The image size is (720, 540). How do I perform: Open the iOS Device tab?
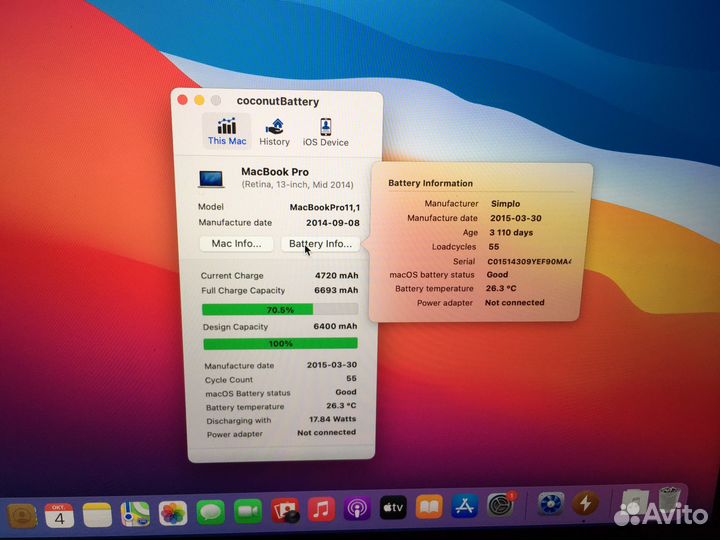tap(326, 132)
